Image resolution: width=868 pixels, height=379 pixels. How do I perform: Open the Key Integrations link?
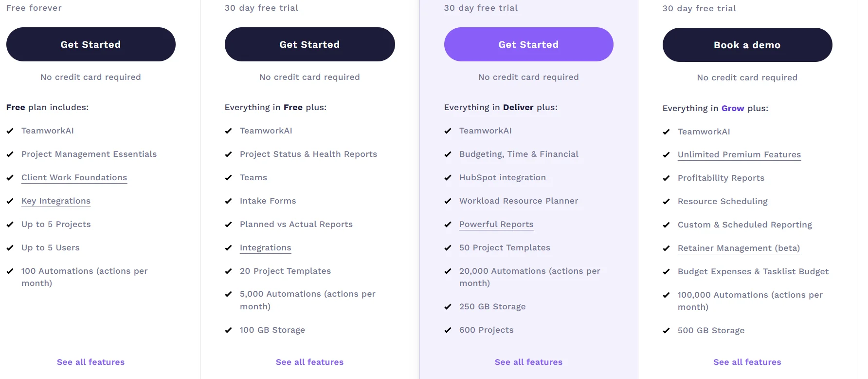coord(56,201)
